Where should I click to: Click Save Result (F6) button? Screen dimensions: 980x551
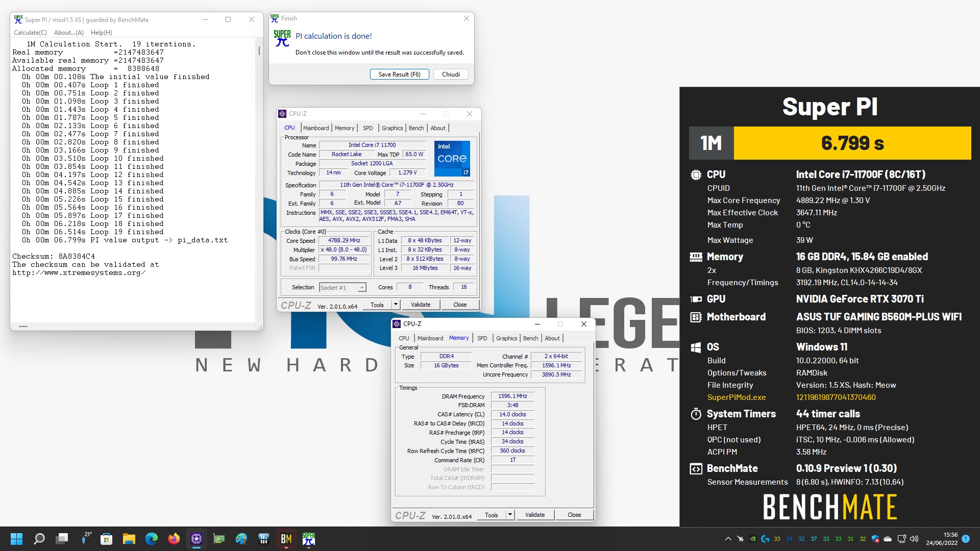400,74
